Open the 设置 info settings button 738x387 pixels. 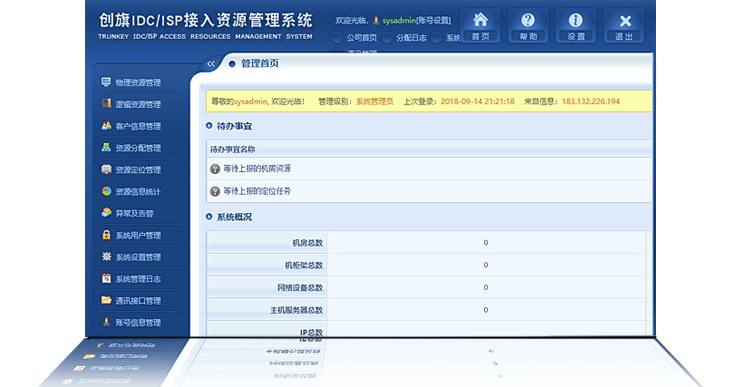pos(576,26)
